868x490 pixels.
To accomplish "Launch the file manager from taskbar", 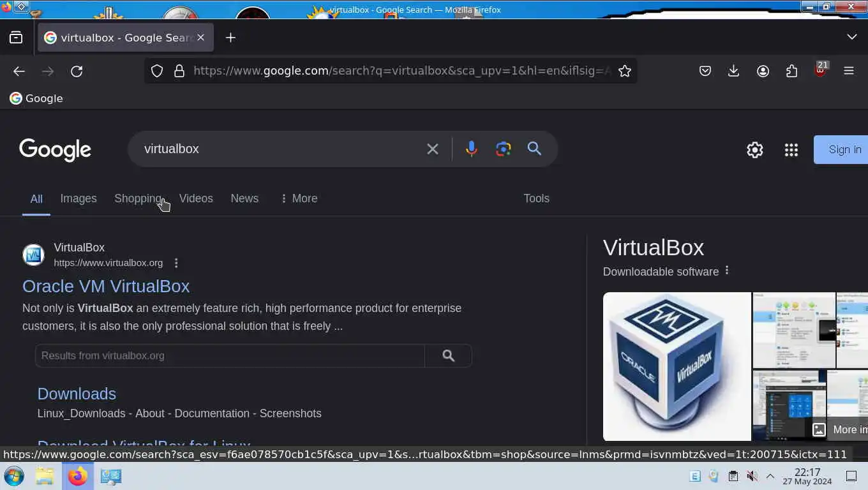I will [x=45, y=476].
